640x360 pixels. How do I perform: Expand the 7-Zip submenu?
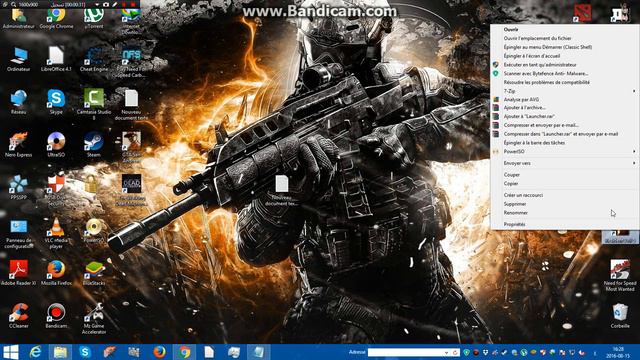(564, 91)
